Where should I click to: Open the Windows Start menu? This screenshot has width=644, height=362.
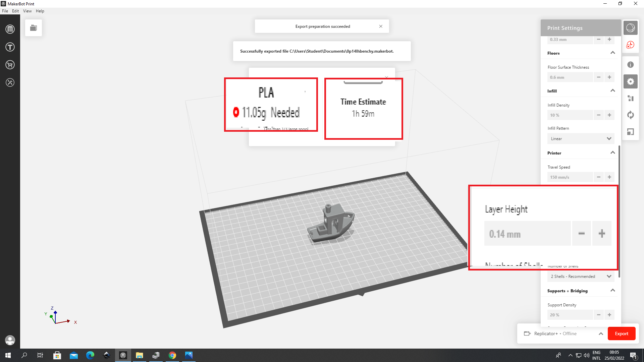(8, 355)
